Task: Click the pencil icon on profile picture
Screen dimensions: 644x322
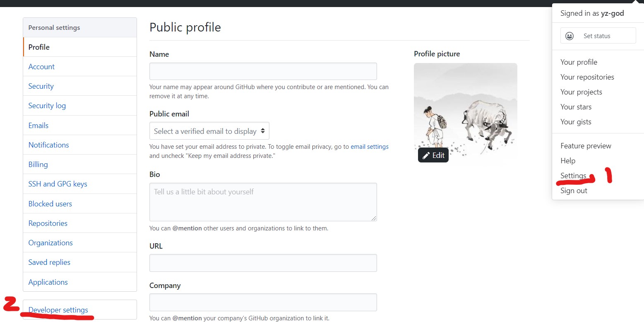Action: pyautogui.click(x=425, y=155)
